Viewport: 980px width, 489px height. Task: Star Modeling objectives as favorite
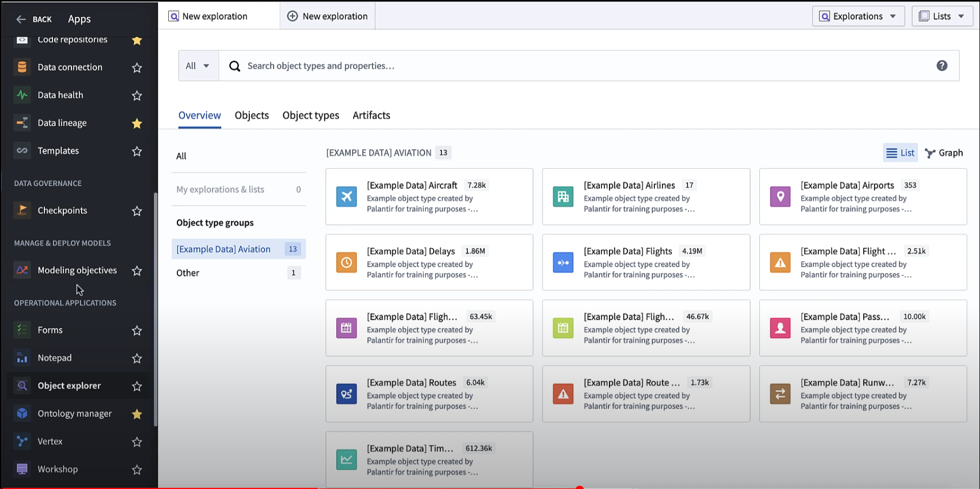[137, 271]
